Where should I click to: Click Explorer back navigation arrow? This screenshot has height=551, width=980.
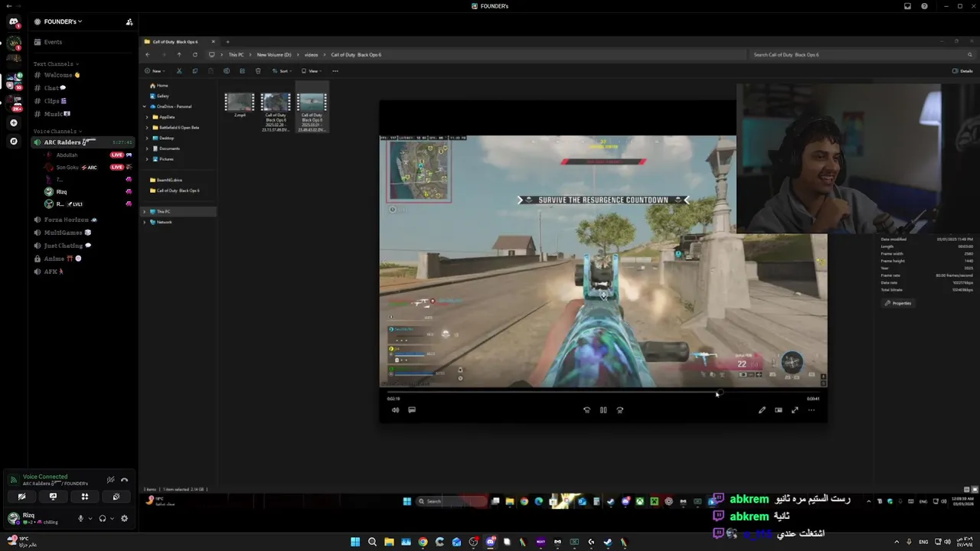(148, 54)
